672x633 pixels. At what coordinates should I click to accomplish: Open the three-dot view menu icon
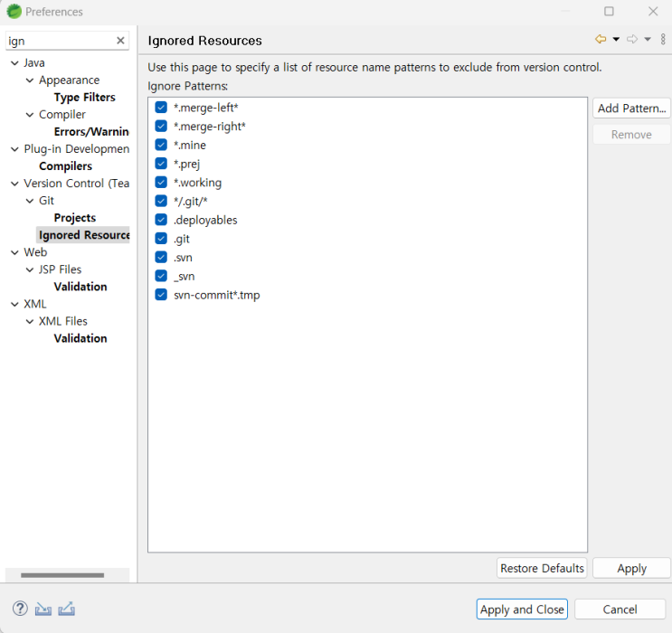point(663,39)
